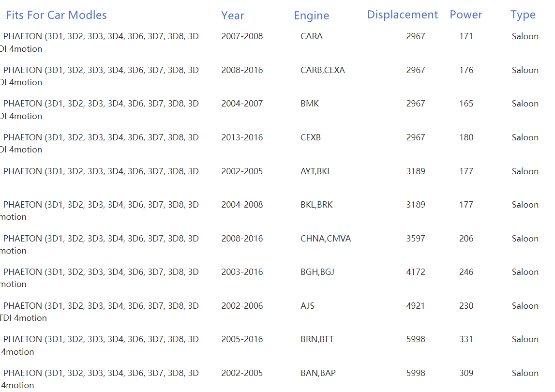This screenshot has height=392, width=555.
Task: Click displacement 2967 in the BMK row
Action: click(416, 104)
